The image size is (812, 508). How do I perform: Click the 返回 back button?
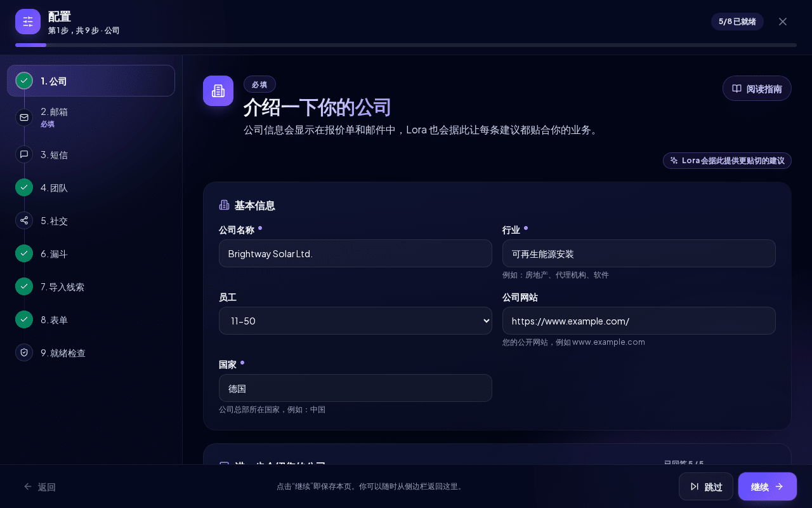(39, 486)
